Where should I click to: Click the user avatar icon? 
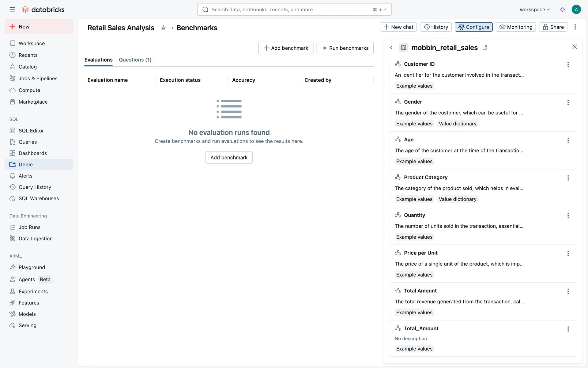click(576, 10)
